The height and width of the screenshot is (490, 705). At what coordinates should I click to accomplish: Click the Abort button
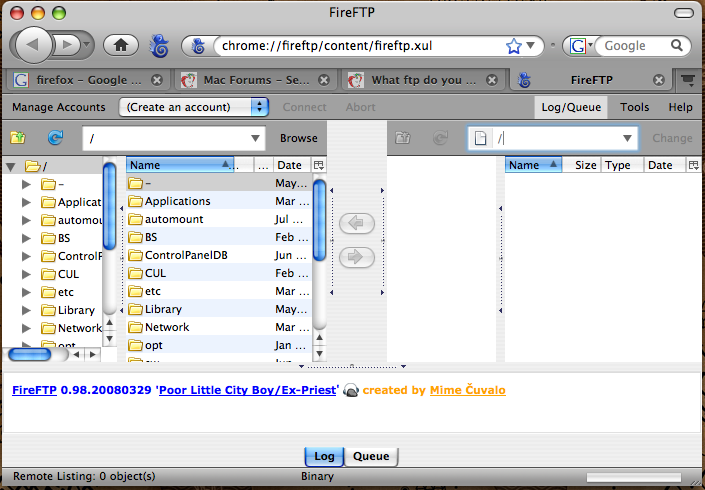360,107
